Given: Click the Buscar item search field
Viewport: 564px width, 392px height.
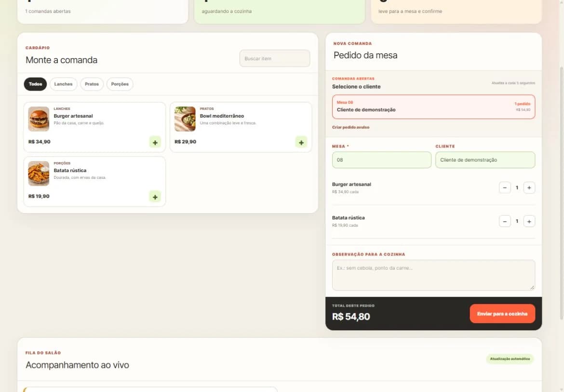Looking at the screenshot, I should (x=275, y=58).
